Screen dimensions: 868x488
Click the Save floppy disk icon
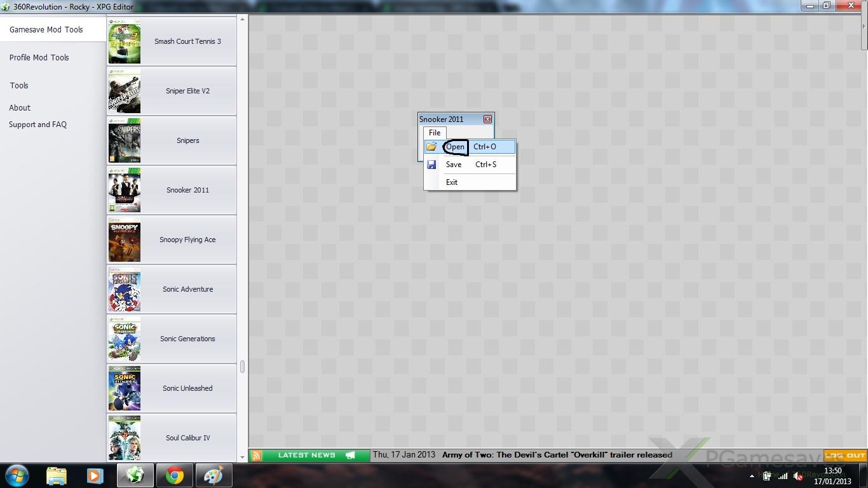tap(431, 165)
